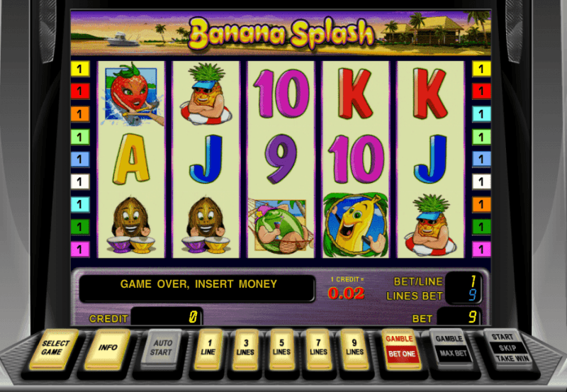Click the coconut drummer on the second reel

pyautogui.click(x=206, y=225)
